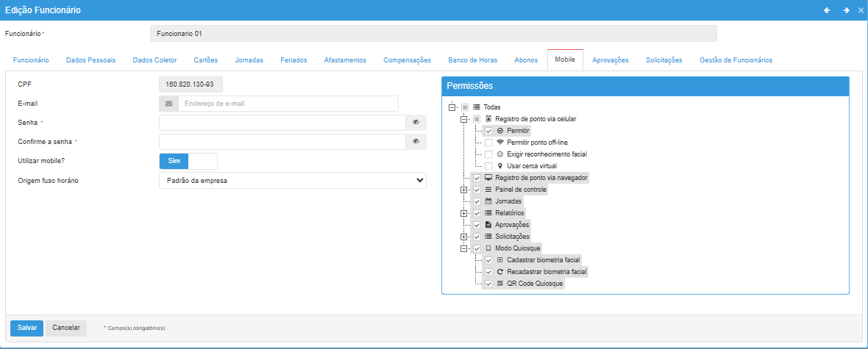Viewport: 868px width, 349px height.
Task: Click the envelope icon in E-mail field
Action: point(168,104)
